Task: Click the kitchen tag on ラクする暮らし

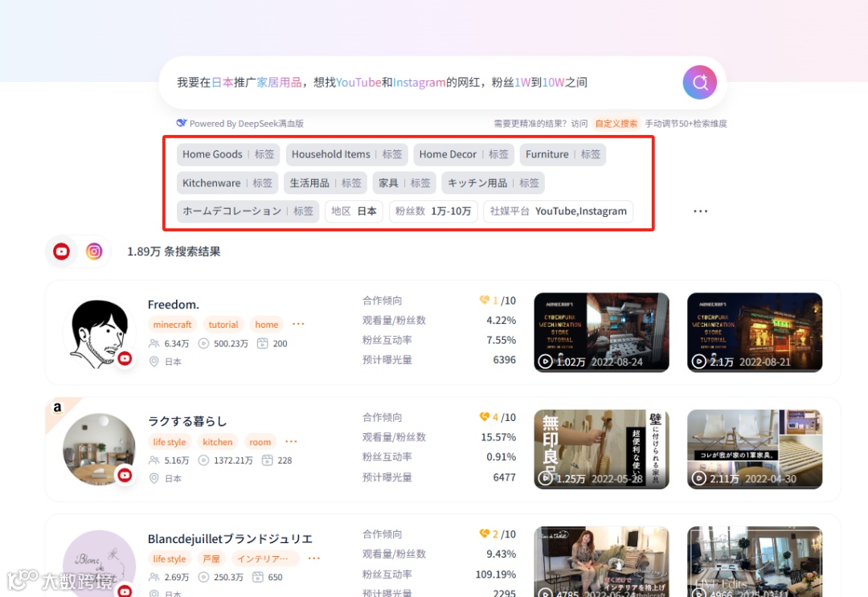Action: 218,442
